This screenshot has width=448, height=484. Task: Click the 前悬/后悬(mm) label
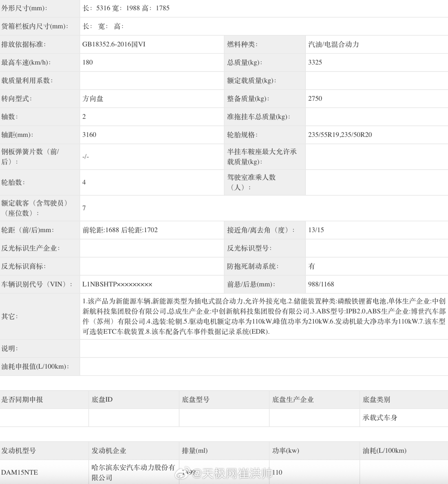click(251, 284)
